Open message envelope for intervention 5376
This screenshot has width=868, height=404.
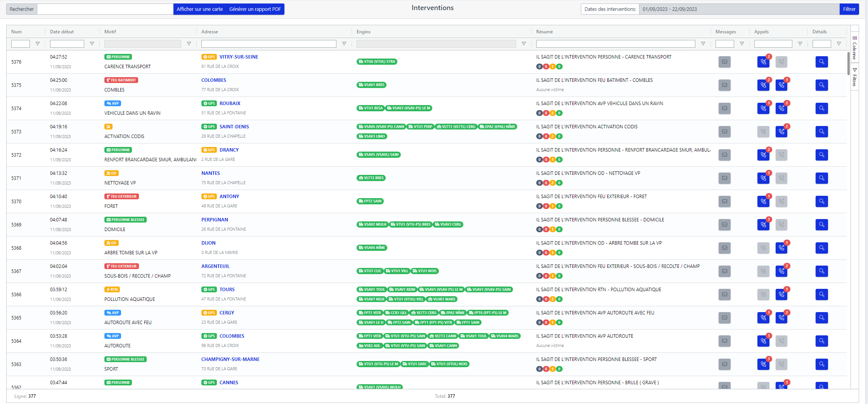[x=724, y=62]
